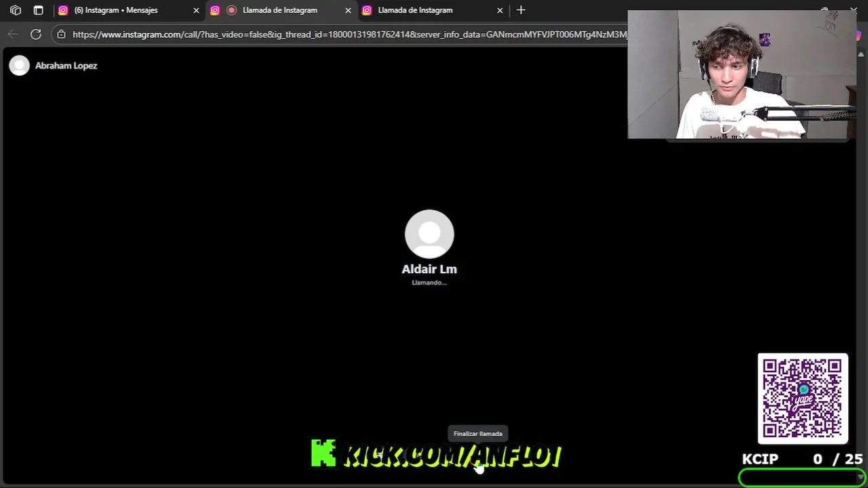Click the Aldair Lm name text
This screenshot has height=488, width=868.
429,269
